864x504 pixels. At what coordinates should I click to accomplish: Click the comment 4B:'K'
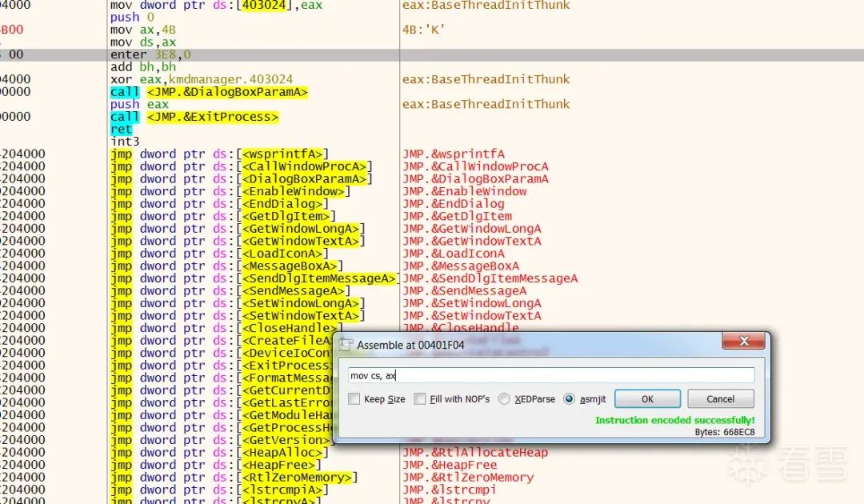[x=423, y=30]
